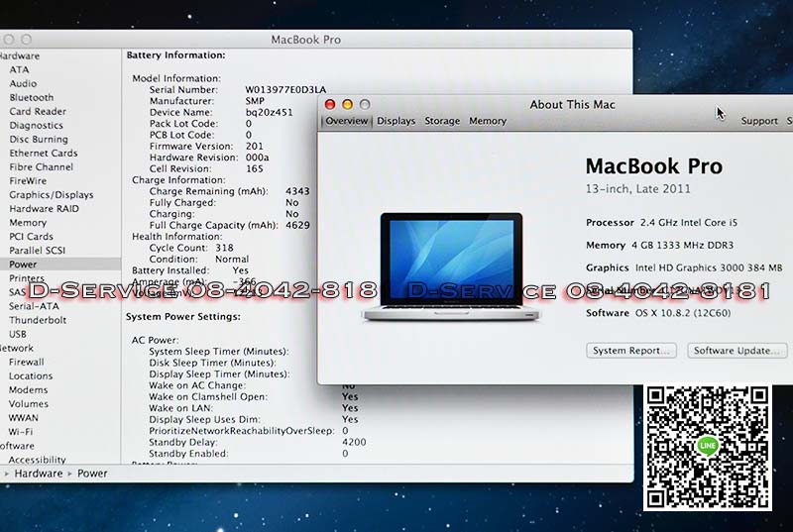Select Wi-Fi under Network section
This screenshot has height=532, width=793.
[20, 432]
